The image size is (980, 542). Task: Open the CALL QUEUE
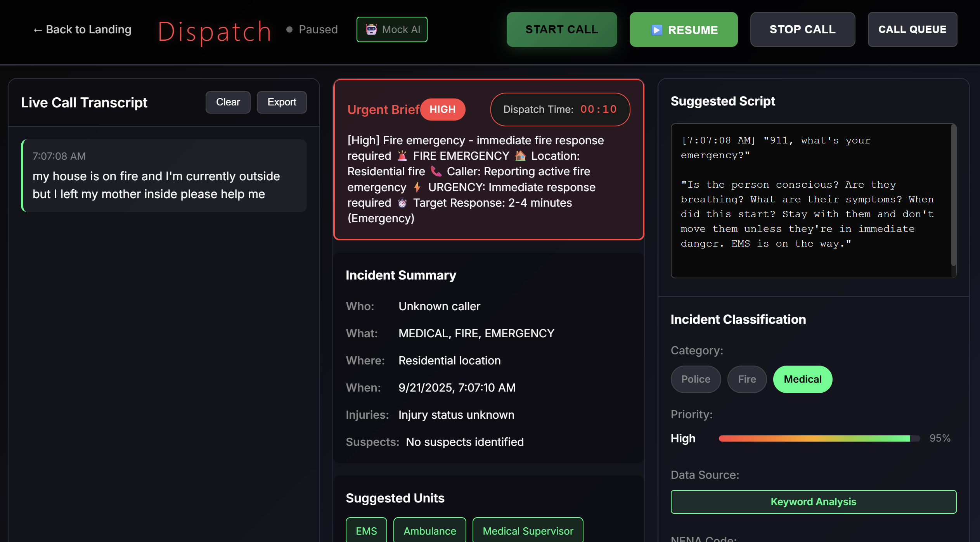[912, 29]
